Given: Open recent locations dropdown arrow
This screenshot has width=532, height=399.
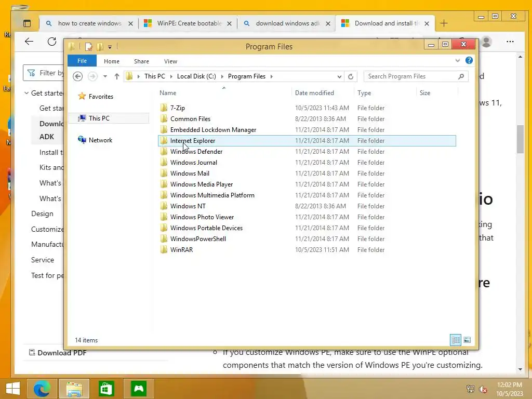Looking at the screenshot, I should tap(105, 76).
